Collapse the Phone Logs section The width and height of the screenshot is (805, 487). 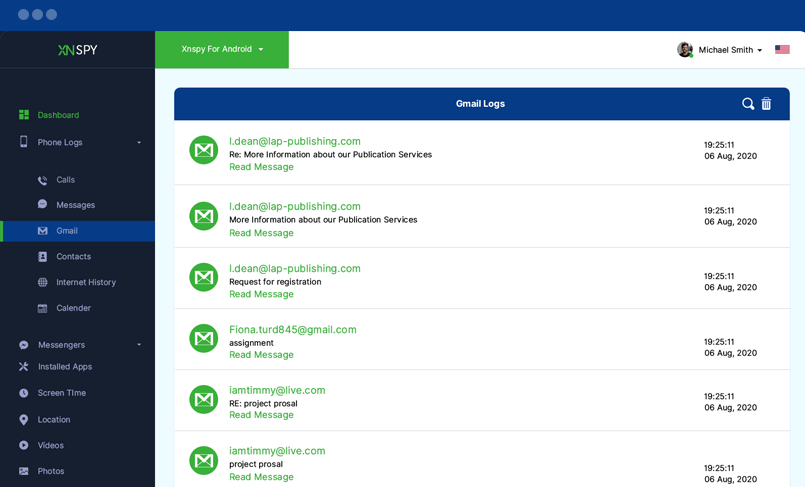coord(139,143)
